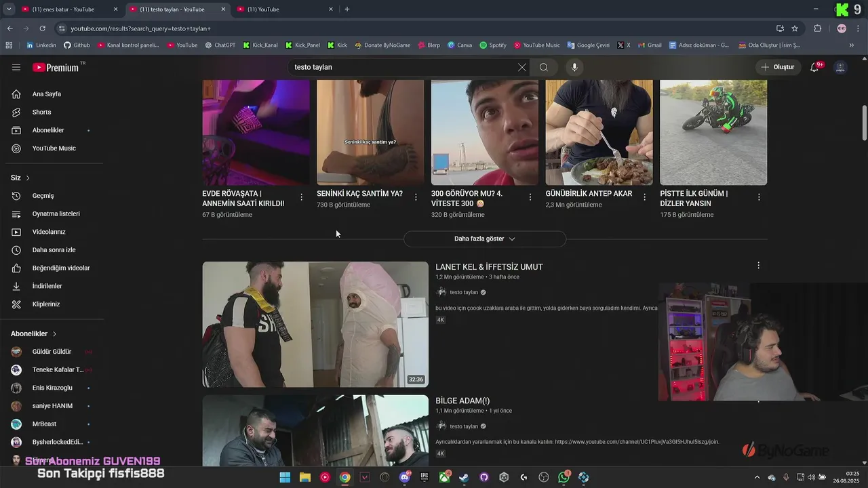Open the Github bookmark
This screenshot has height=488, width=868.
[x=77, y=45]
